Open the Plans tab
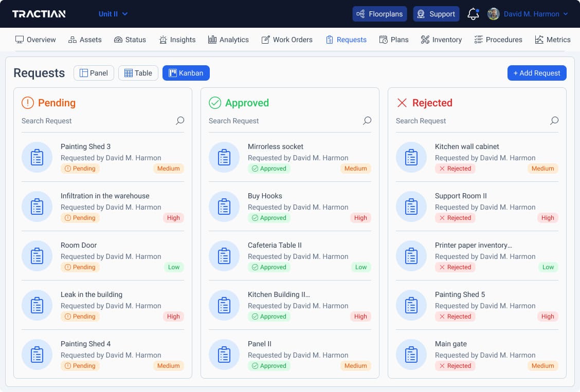Screen dimensions: 580x392 point(394,40)
